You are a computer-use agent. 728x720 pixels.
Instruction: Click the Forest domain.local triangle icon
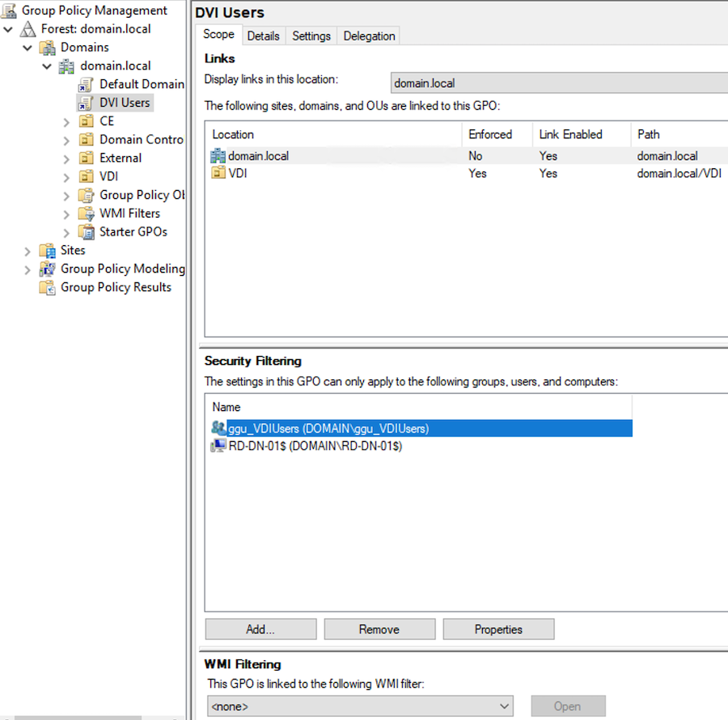[28, 29]
